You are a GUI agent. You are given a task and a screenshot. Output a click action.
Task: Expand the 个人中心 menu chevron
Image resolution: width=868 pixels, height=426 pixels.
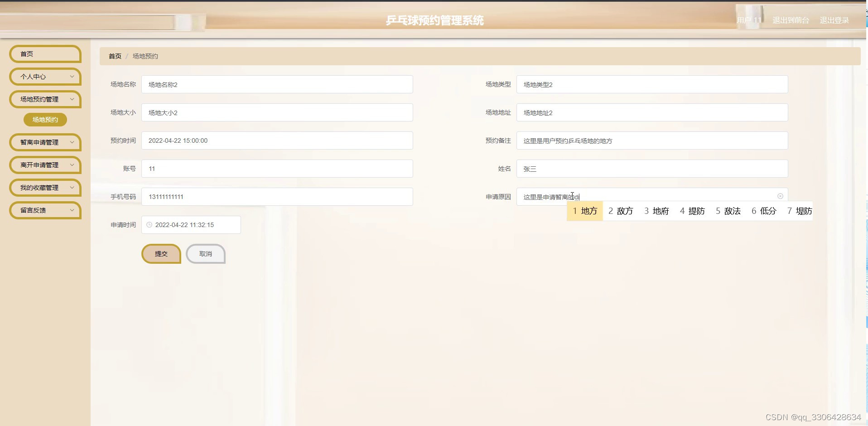[x=72, y=77]
